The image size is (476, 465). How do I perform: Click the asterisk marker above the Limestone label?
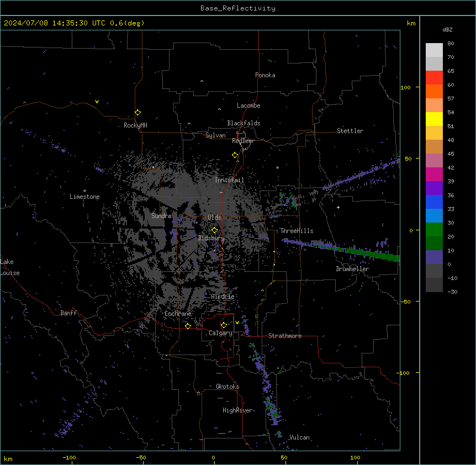click(x=84, y=191)
